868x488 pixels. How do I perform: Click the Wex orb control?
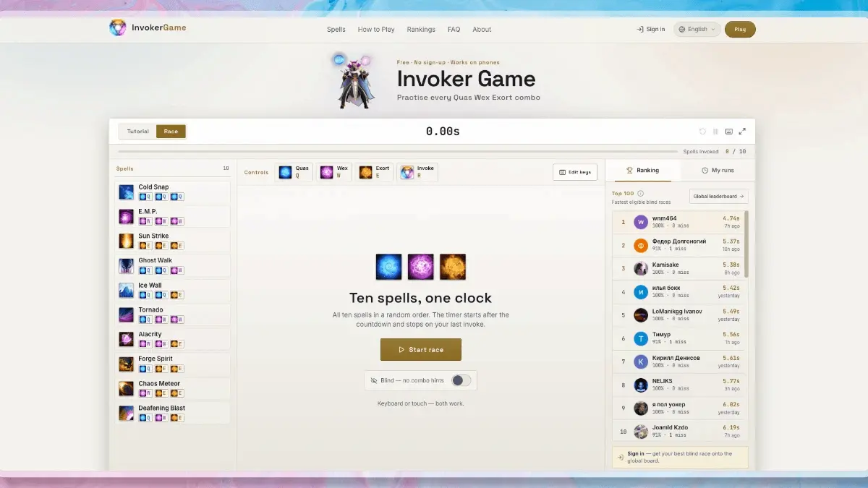point(335,172)
